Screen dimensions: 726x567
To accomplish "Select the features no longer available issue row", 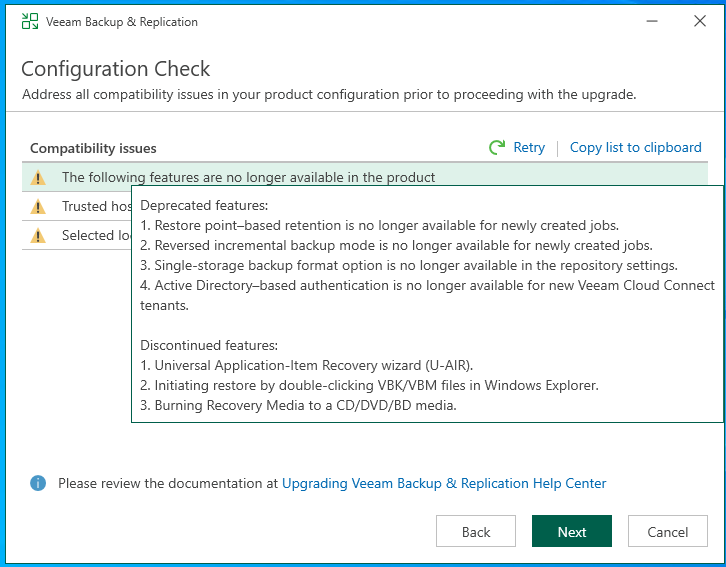I will (x=248, y=177).
